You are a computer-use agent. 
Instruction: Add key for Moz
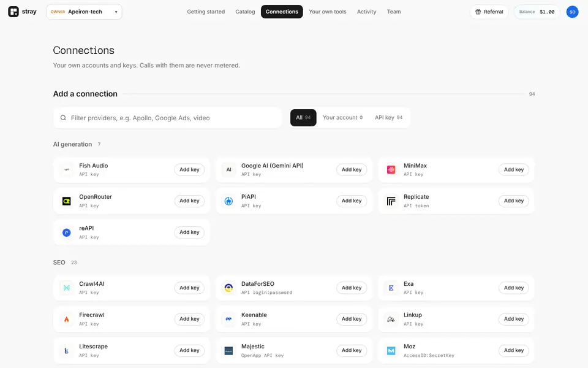click(514, 350)
